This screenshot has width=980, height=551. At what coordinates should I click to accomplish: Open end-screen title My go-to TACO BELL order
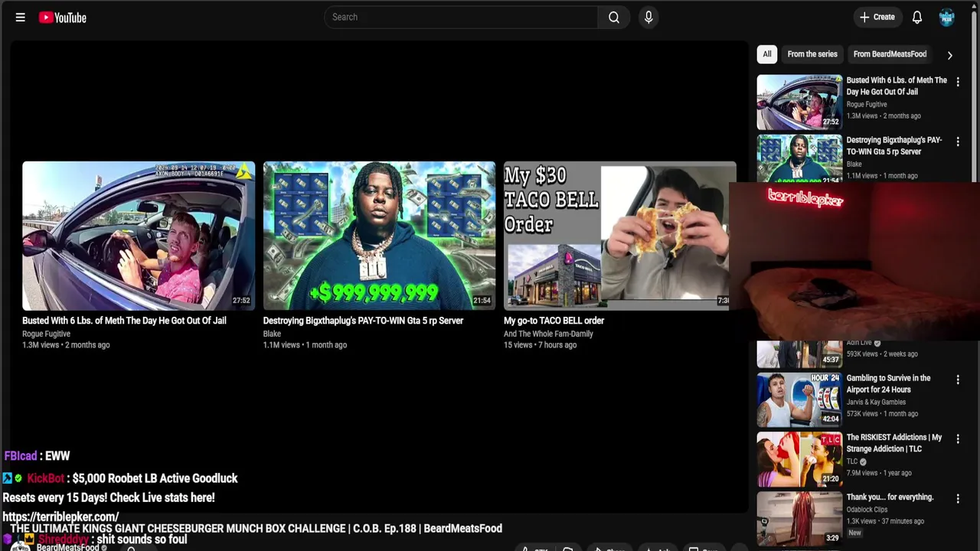click(x=554, y=321)
